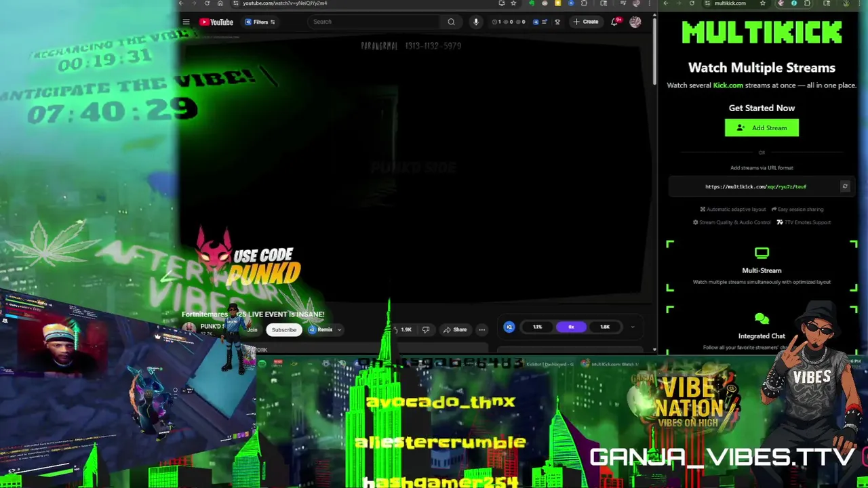Open the three-dot more actions menu
The height and width of the screenshot is (488, 868).
481,330
